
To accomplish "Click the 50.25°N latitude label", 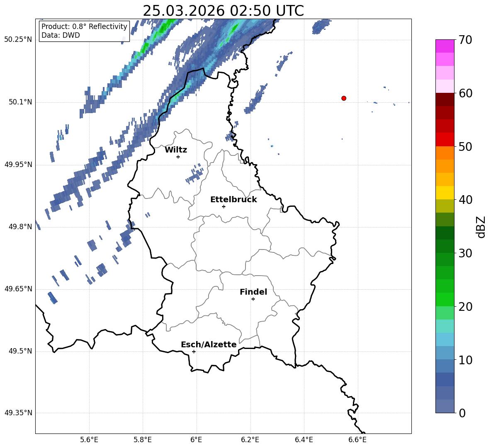I will coord(18,40).
